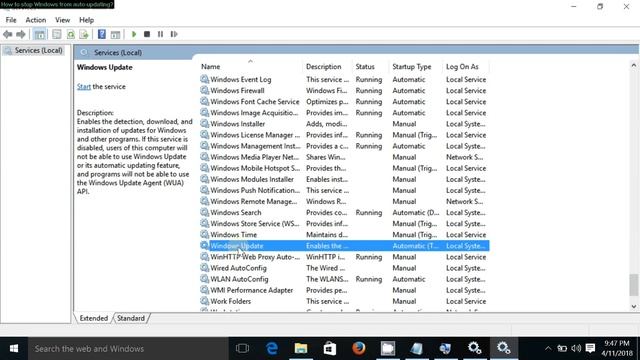Image resolution: width=640 pixels, height=360 pixels.
Task: Launch Microsoft Edge from the taskbar
Action: pos(272,349)
